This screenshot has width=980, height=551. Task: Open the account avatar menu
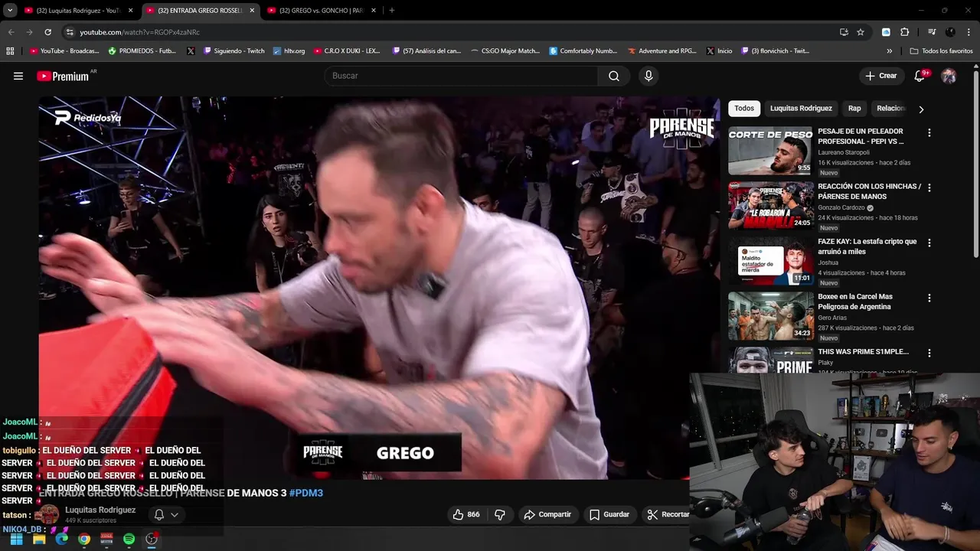[949, 76]
